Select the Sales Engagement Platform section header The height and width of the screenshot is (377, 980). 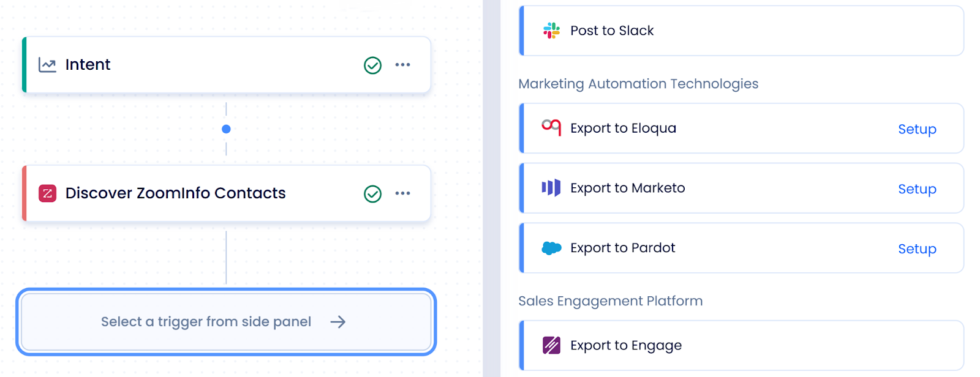pos(611,300)
